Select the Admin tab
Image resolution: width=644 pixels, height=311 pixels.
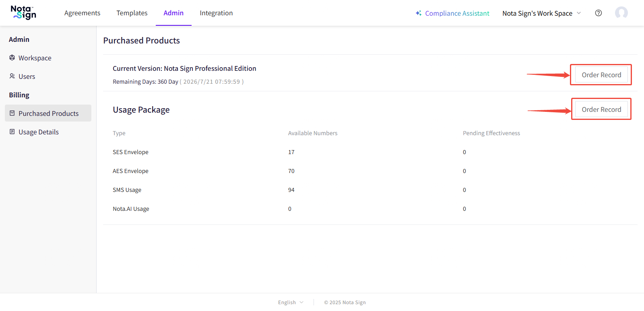[173, 13]
